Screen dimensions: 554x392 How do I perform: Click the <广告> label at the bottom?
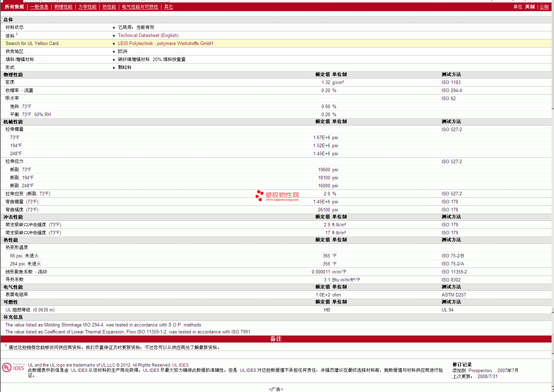pyautogui.click(x=276, y=389)
